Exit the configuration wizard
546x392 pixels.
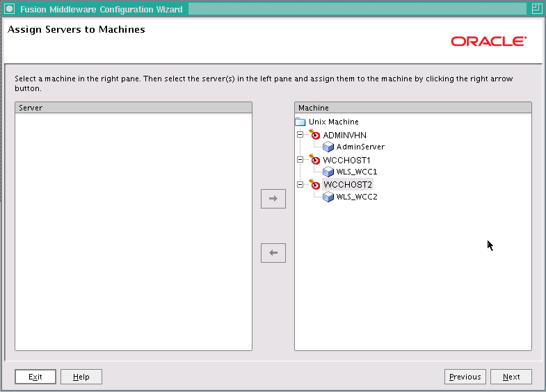(x=35, y=377)
